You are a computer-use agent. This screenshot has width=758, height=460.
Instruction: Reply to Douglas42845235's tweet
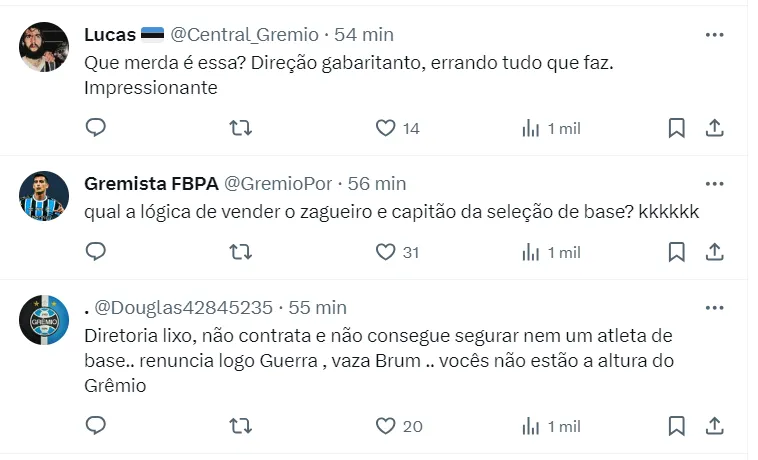click(x=96, y=426)
